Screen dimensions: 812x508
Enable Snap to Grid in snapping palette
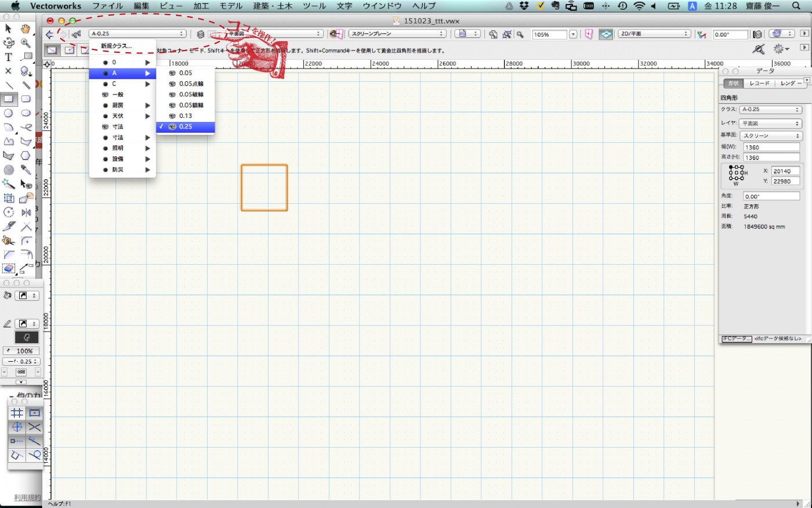pos(17,413)
